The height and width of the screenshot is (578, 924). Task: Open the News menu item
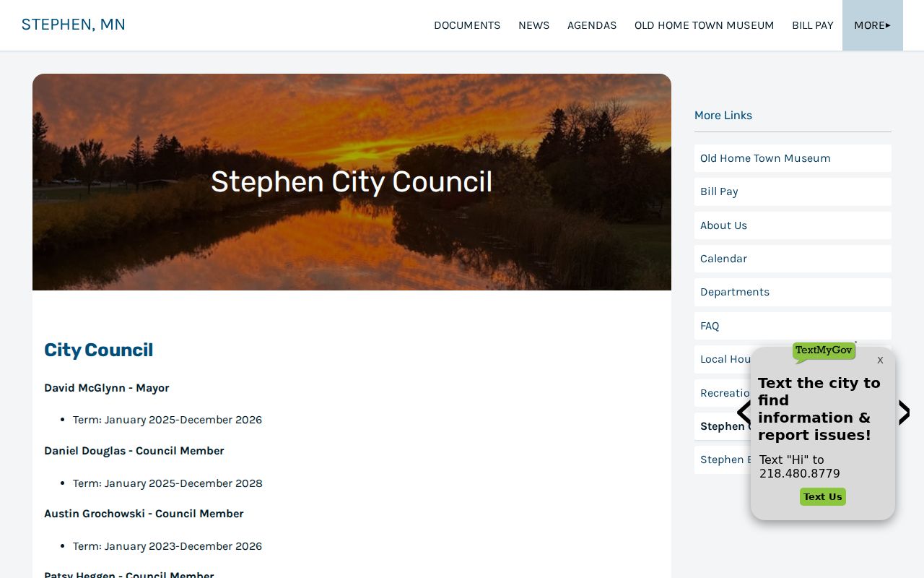(533, 25)
